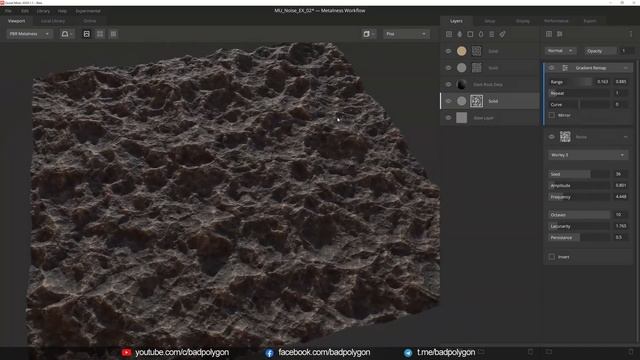
Task: Switch to the Local Library tab
Action: [x=53, y=21]
